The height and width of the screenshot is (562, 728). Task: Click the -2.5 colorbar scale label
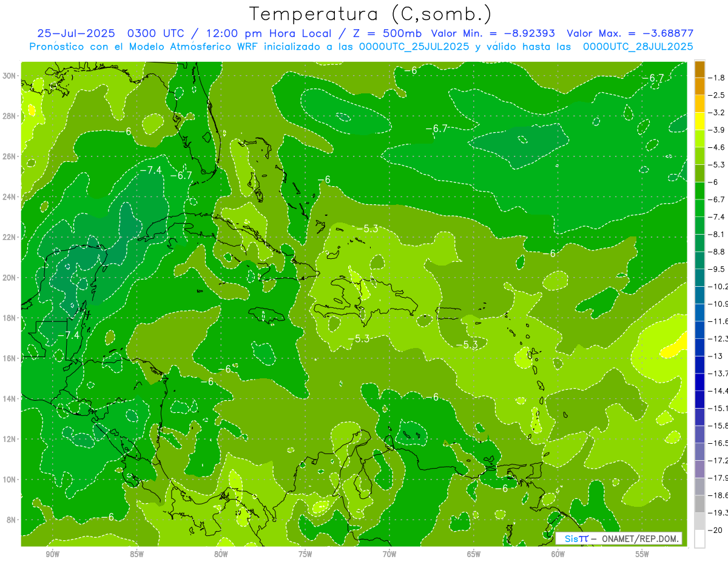pos(716,95)
